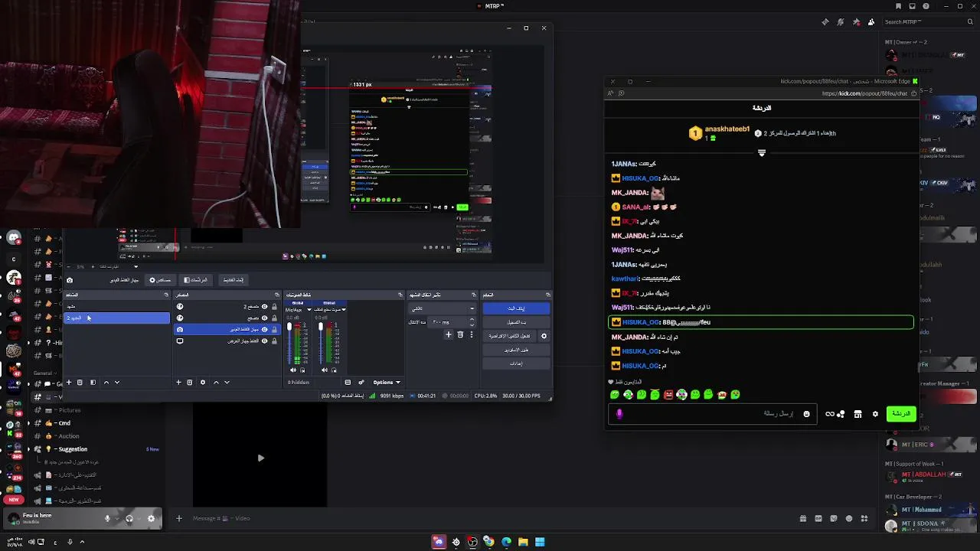
Task: Open Discord Auction channel
Action: click(x=69, y=436)
